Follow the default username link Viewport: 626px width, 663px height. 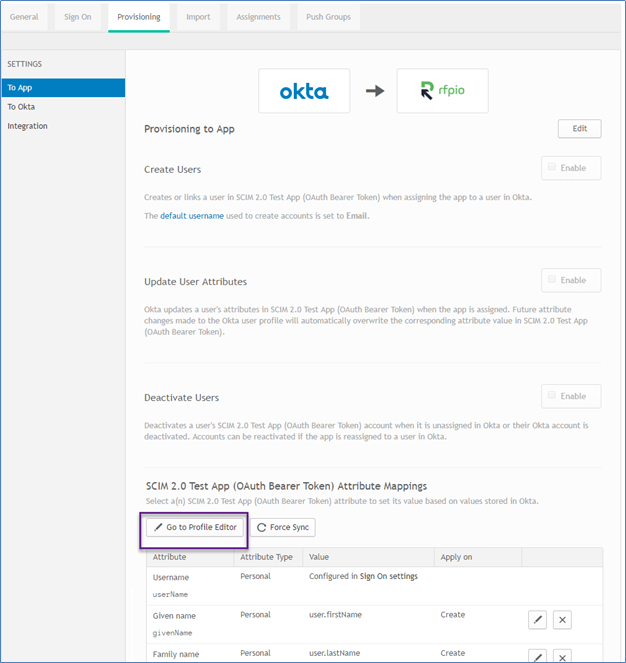click(x=192, y=216)
